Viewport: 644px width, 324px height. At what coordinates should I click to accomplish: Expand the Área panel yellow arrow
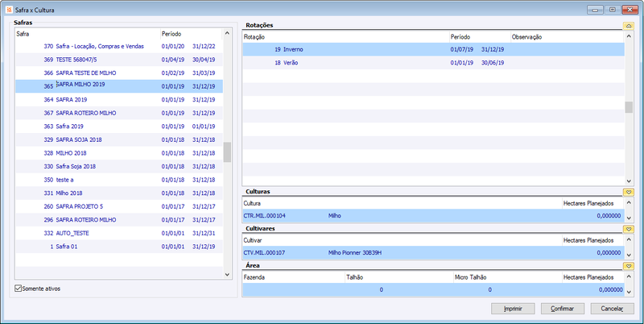tap(629, 266)
